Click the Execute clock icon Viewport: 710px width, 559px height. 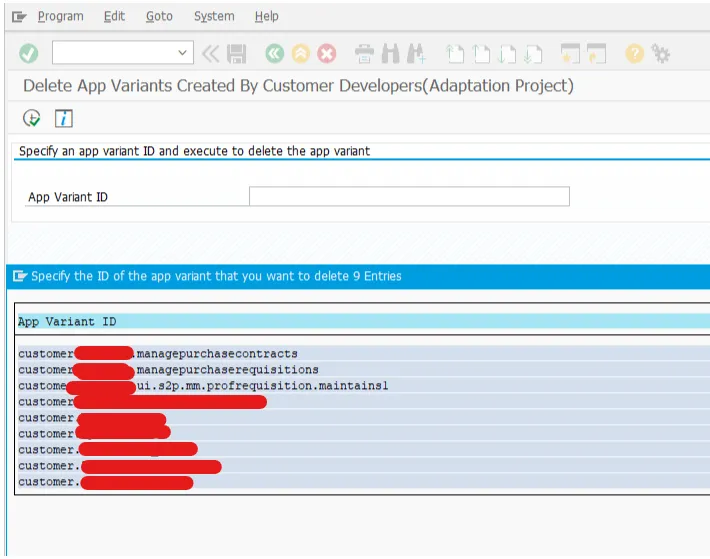point(32,118)
